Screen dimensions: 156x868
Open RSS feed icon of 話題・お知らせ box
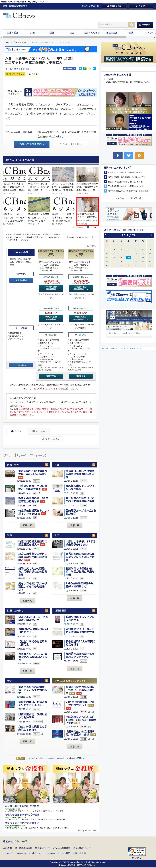47,611
